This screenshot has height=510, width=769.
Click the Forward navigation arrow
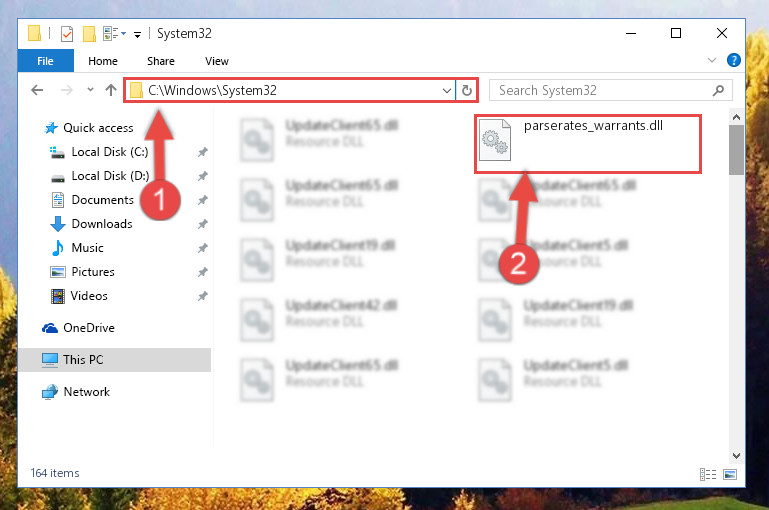tap(67, 90)
